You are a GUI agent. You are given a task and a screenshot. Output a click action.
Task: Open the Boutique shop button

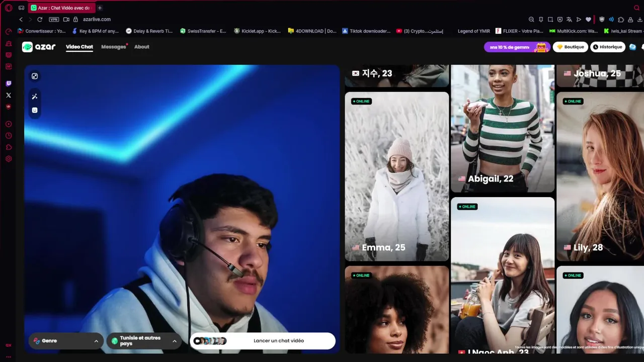pos(571,47)
